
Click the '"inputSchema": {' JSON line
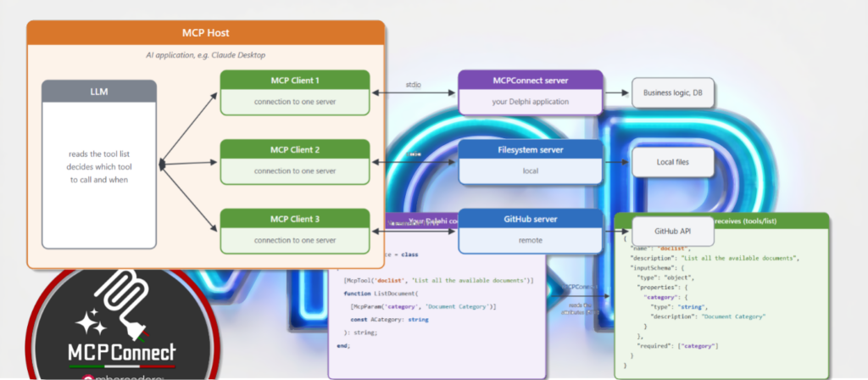coord(659,268)
